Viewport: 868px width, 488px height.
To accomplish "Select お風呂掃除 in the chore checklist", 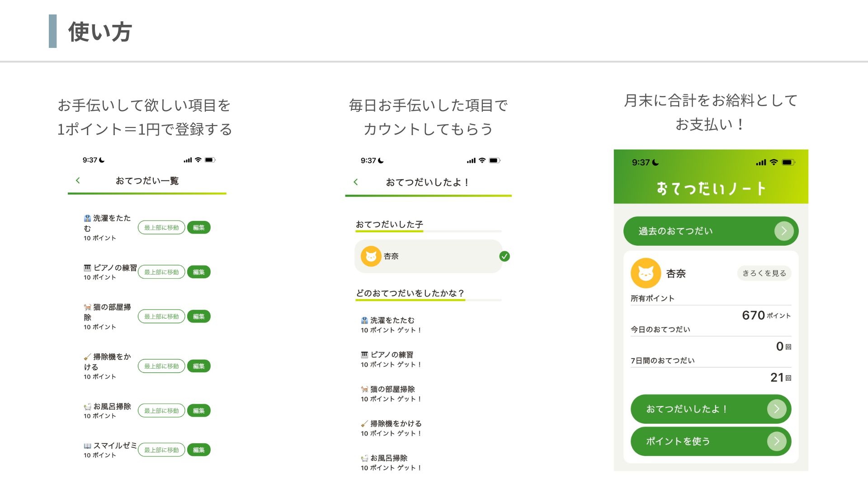I will (392, 462).
